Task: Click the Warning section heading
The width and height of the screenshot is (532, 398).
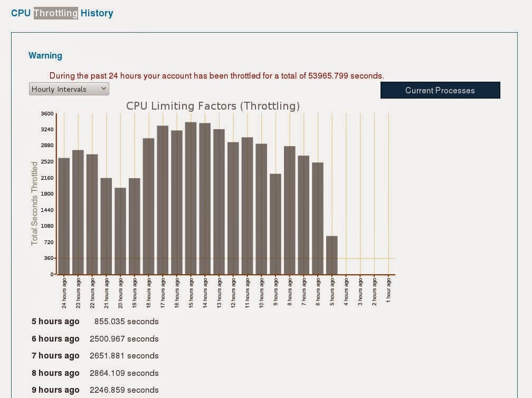Action: coord(45,55)
